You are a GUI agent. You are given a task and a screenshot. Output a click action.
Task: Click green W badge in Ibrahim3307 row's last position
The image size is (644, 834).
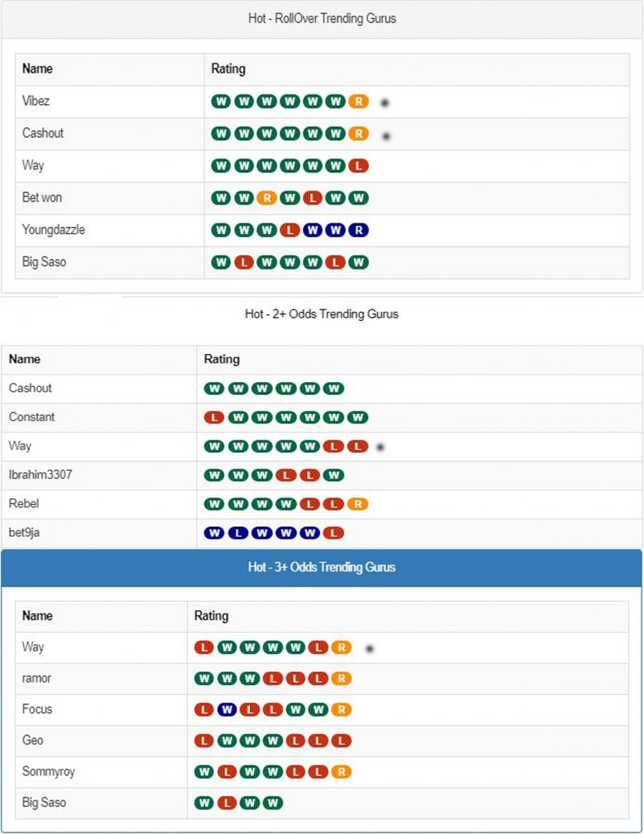pos(334,475)
